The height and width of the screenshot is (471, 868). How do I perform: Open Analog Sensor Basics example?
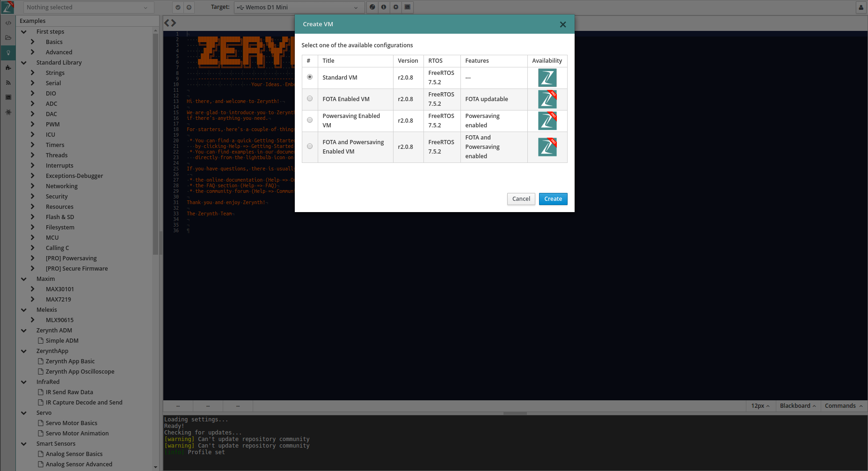(74, 454)
